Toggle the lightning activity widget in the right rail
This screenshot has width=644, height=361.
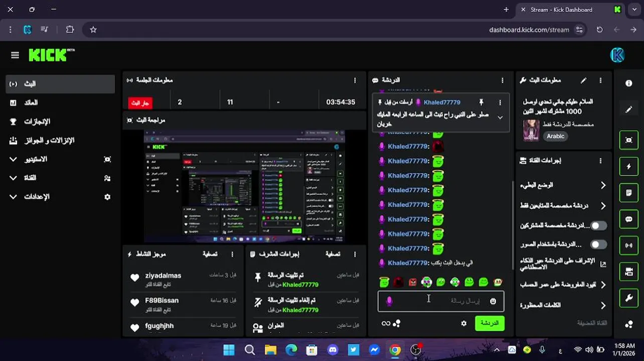point(628,166)
